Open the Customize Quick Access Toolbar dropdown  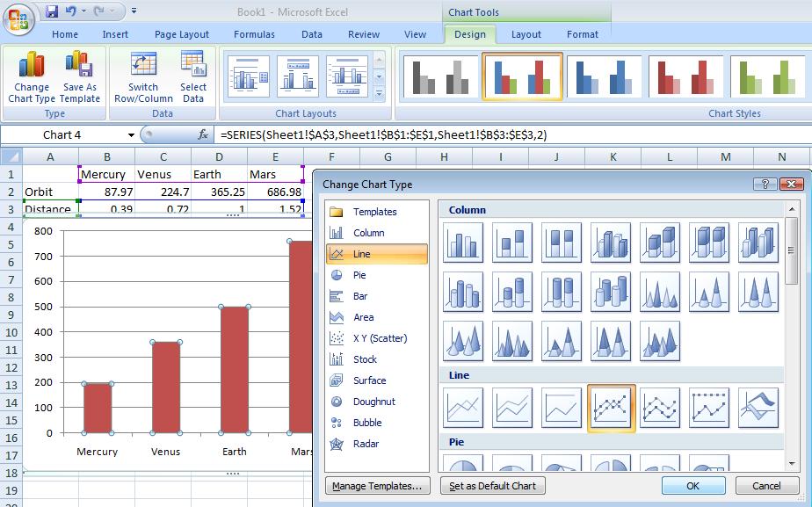pos(134,11)
